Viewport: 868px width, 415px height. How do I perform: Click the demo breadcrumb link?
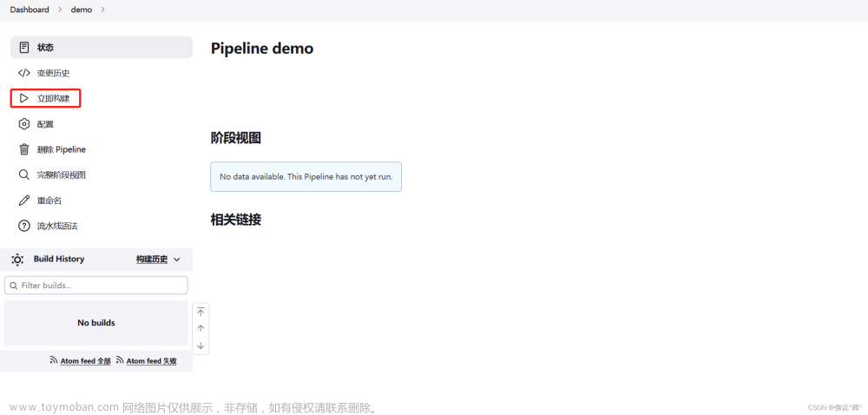point(82,10)
